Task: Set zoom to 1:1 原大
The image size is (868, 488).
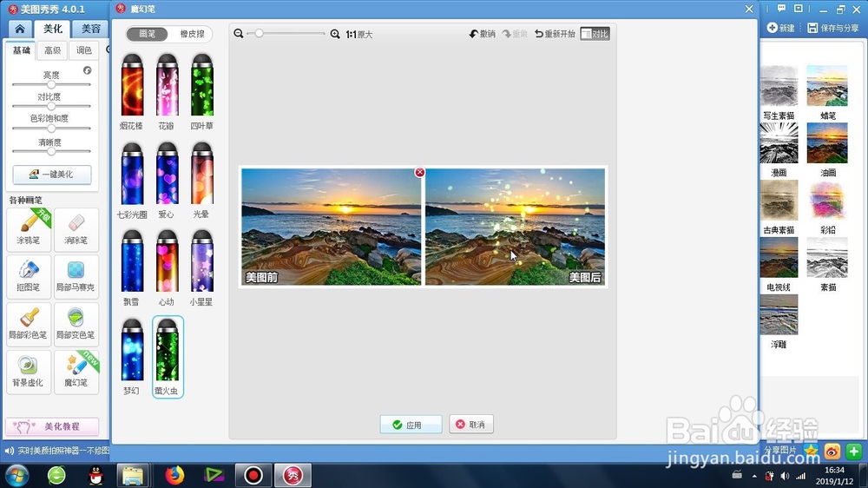Action: coord(359,35)
